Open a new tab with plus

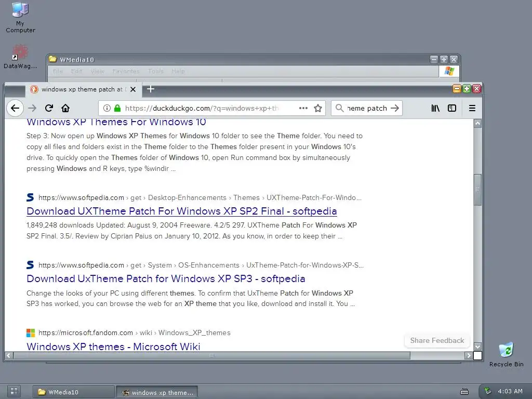point(151,89)
